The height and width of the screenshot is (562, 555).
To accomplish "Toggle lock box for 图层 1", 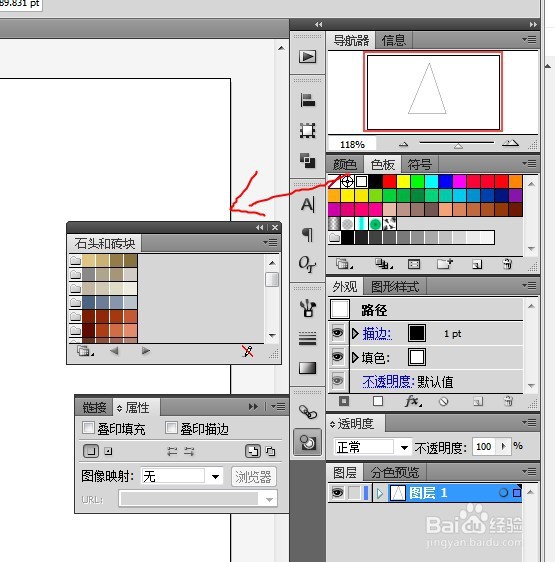I will (x=354, y=493).
